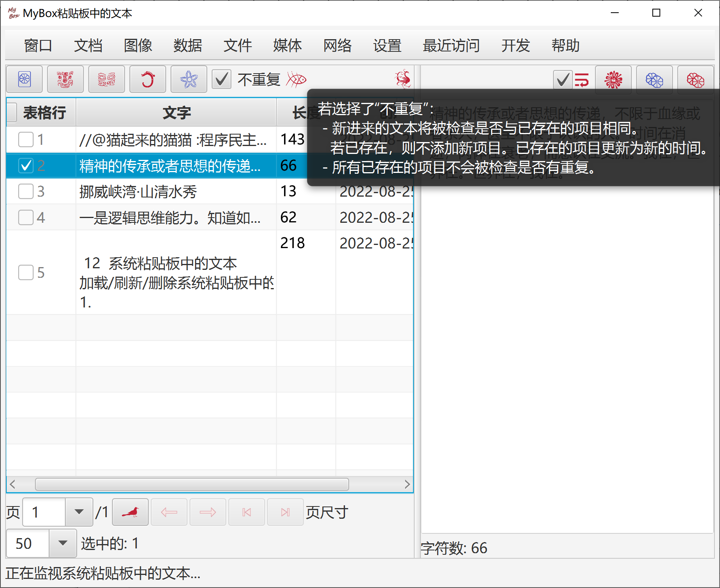The height and width of the screenshot is (588, 720).
Task: Open the 设置 menu
Action: click(387, 46)
